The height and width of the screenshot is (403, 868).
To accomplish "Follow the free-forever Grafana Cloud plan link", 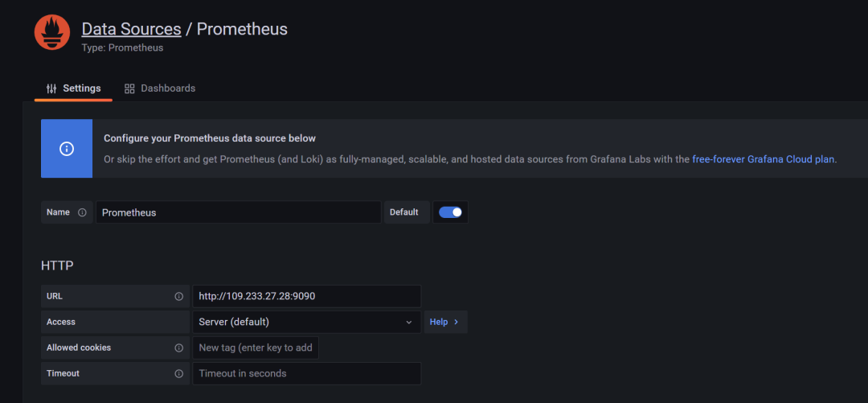I will (x=764, y=159).
